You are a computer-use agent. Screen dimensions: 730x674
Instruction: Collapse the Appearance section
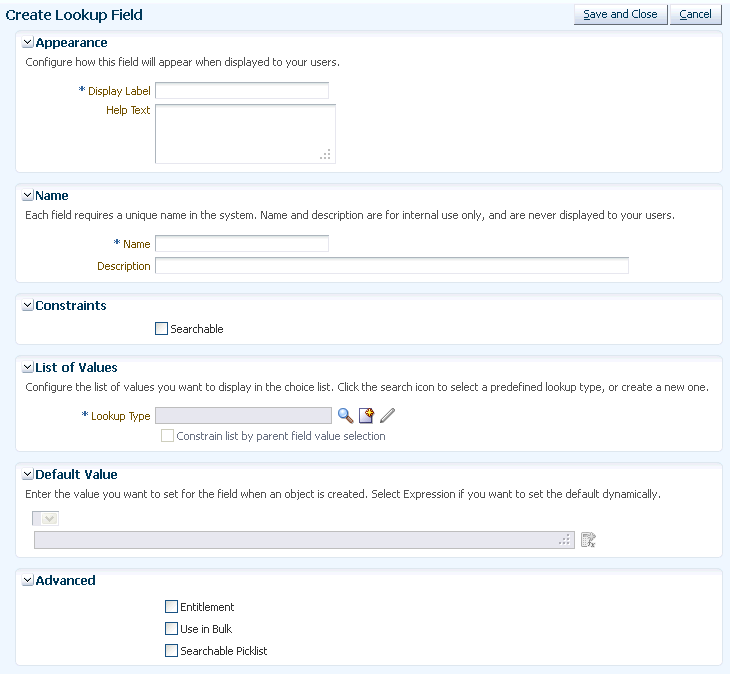pos(28,42)
